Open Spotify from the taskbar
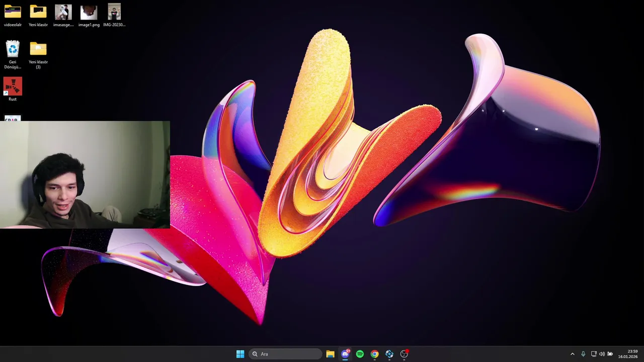644x362 pixels. pos(360,354)
